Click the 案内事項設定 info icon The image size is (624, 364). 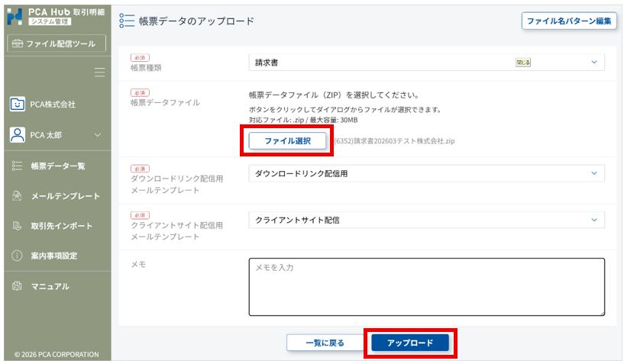point(17,256)
